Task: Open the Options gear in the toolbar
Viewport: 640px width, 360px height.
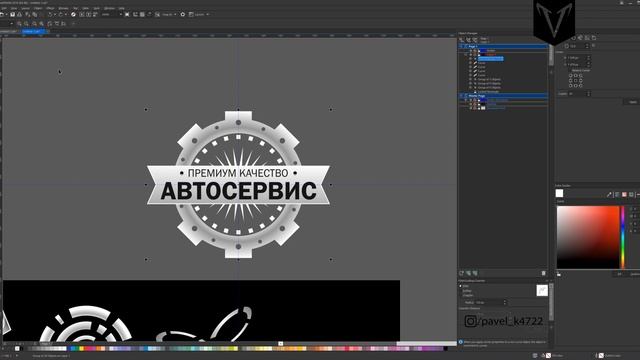Action: click(183, 14)
